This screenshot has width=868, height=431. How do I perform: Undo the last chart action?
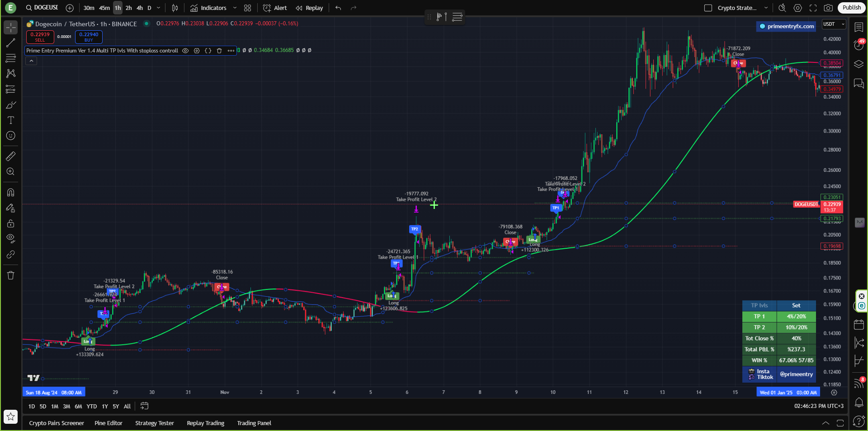click(x=338, y=8)
